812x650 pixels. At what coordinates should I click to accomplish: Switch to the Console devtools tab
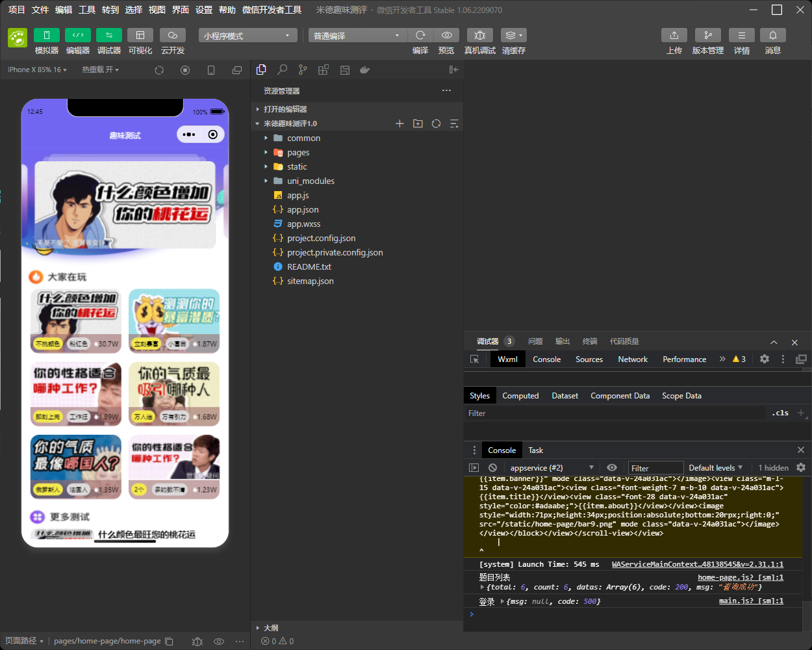(x=546, y=359)
